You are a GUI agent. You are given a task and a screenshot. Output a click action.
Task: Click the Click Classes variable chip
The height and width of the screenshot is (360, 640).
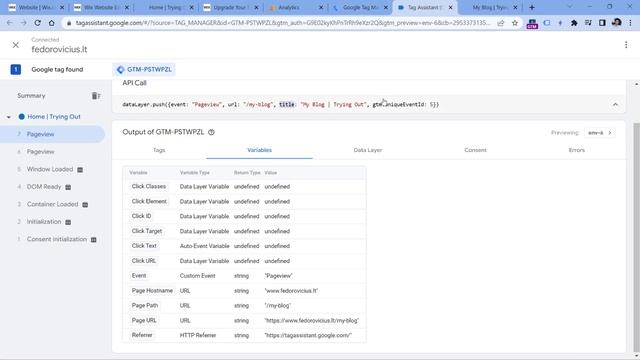point(149,187)
